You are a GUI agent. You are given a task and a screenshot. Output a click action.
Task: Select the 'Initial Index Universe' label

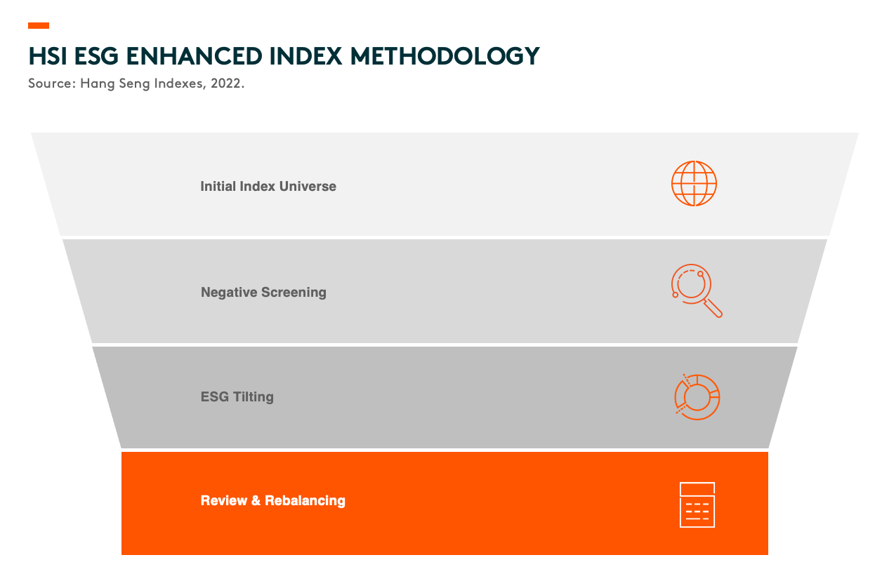point(268,187)
